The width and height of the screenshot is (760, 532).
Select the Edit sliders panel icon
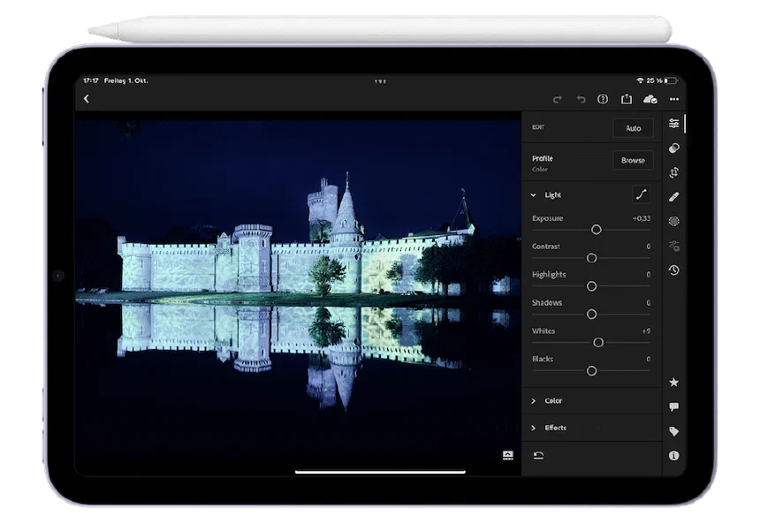[673, 124]
